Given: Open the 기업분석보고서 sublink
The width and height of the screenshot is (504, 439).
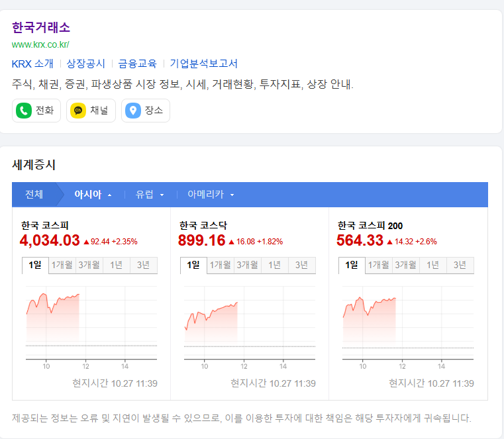Looking at the screenshot, I should click(204, 64).
